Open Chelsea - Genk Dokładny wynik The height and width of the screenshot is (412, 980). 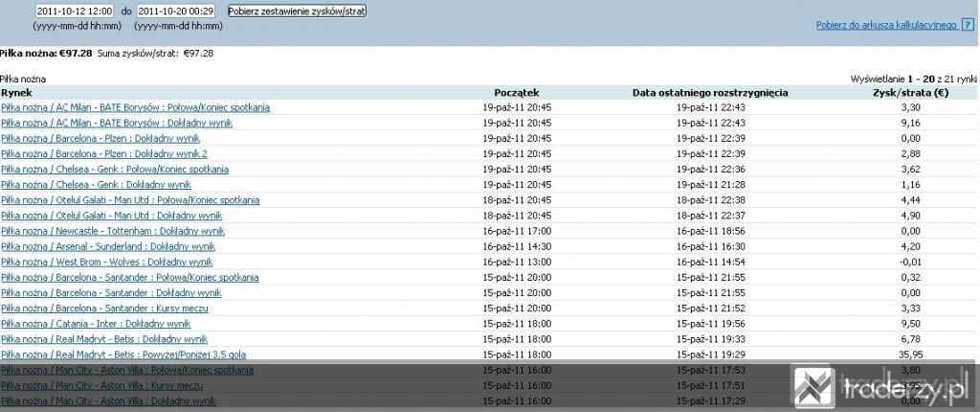97,185
